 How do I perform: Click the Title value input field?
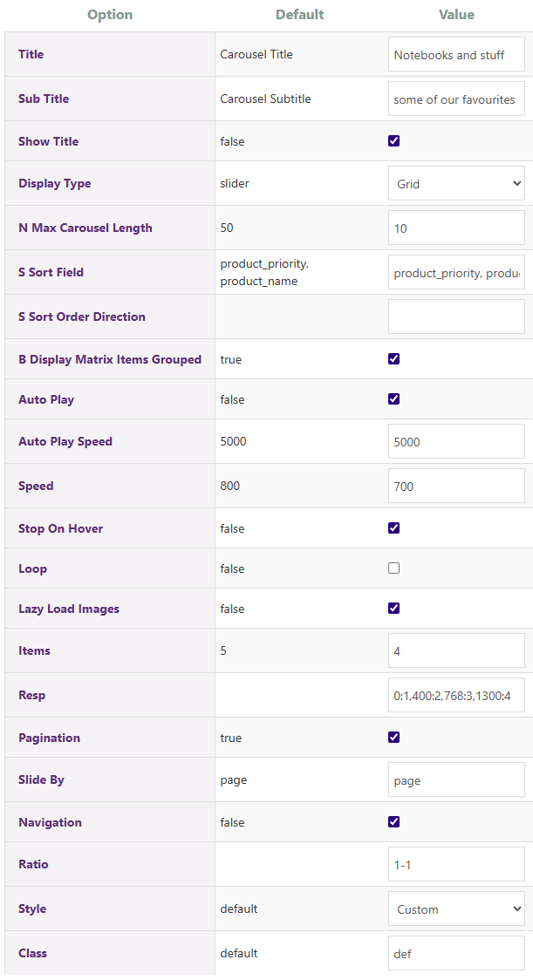tap(456, 55)
